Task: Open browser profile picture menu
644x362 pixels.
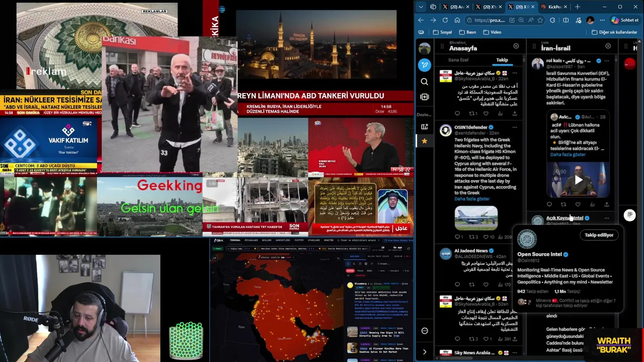Action: 590,20
